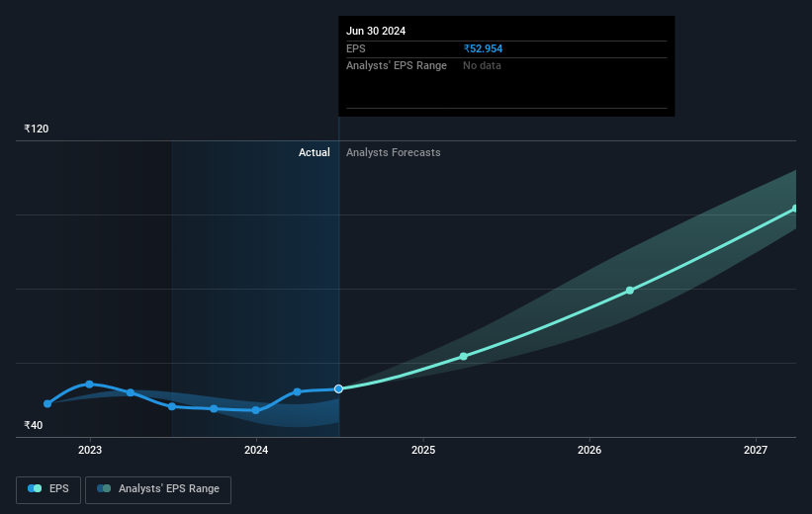
Task: Click the ₹40 y-axis label
Action: [x=34, y=425]
